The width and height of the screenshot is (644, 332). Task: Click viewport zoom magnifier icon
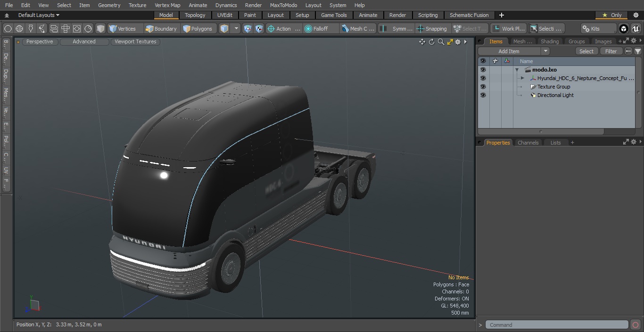pos(441,42)
